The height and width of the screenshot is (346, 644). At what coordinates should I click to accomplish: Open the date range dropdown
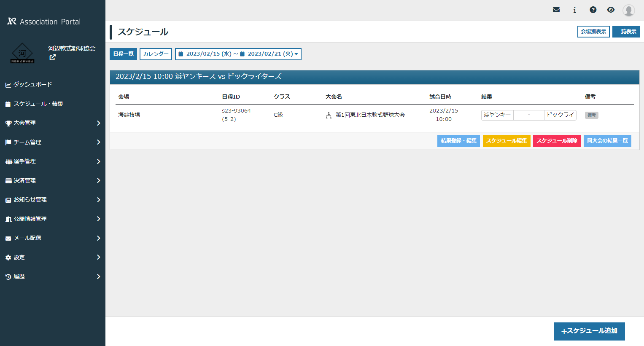coord(238,54)
